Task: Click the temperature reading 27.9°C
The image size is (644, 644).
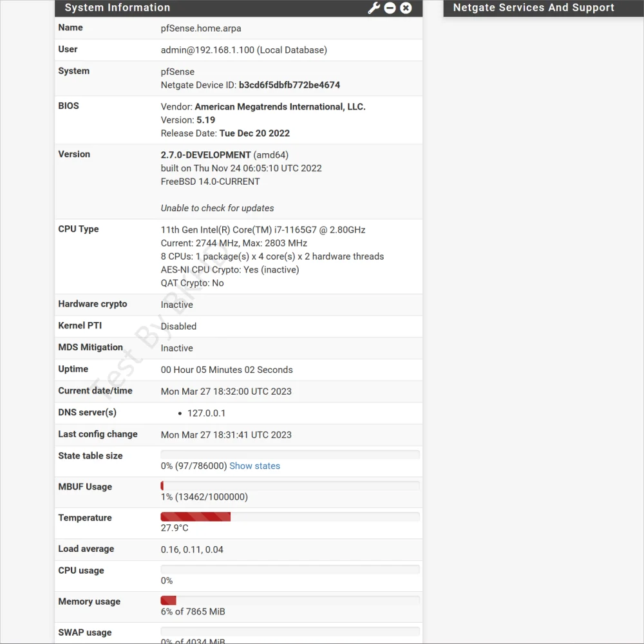Action: coord(175,528)
